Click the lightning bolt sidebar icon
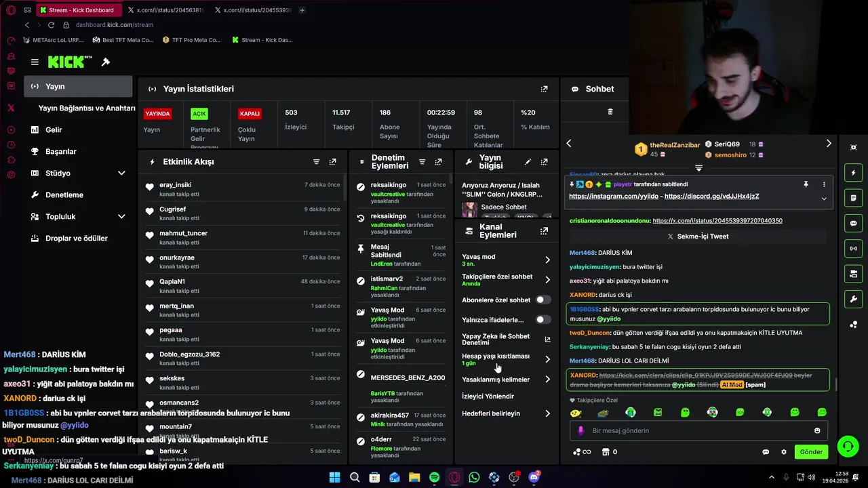The height and width of the screenshot is (488, 868). pos(853,173)
